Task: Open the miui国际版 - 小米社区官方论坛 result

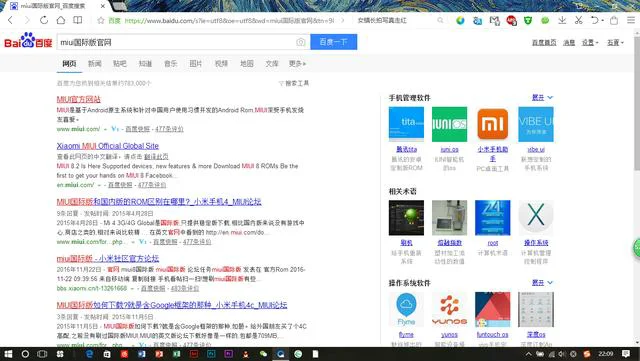Action: pos(108,258)
